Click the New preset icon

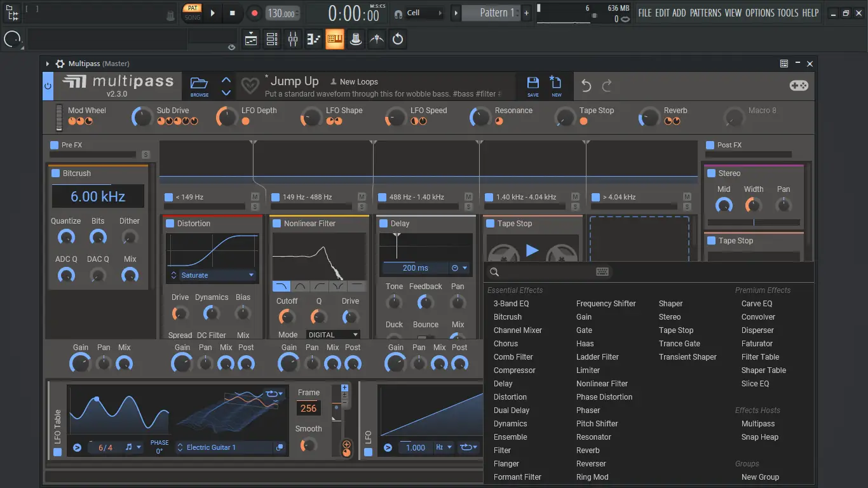pyautogui.click(x=556, y=85)
